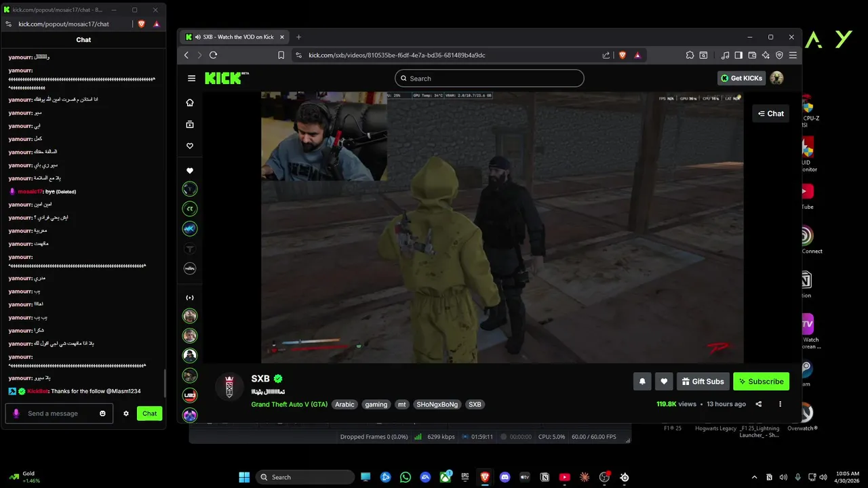Open the filled heart following section icon
The height and width of the screenshot is (488, 868).
coord(190,171)
